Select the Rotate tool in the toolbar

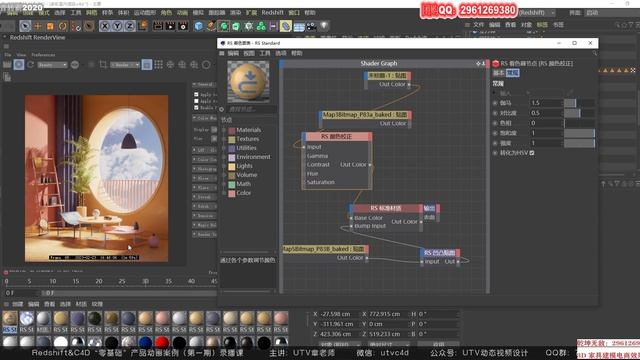click(x=62, y=26)
